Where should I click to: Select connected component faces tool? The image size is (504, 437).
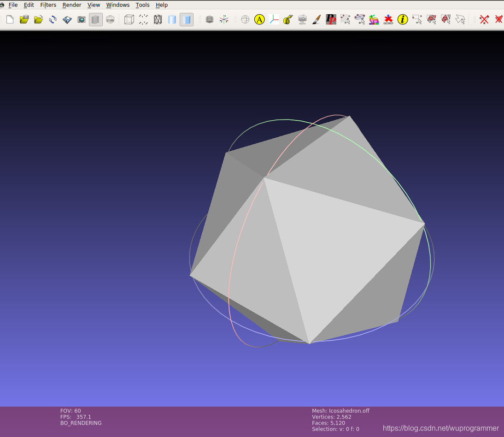[446, 20]
